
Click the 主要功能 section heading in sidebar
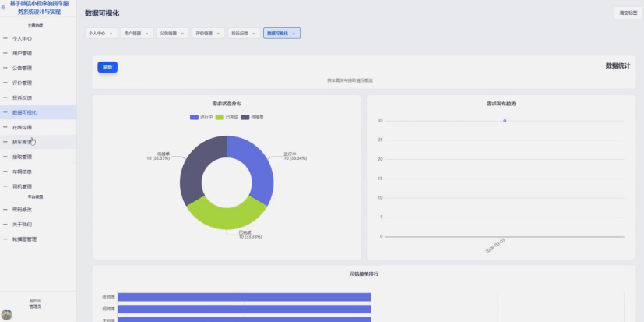(35, 26)
